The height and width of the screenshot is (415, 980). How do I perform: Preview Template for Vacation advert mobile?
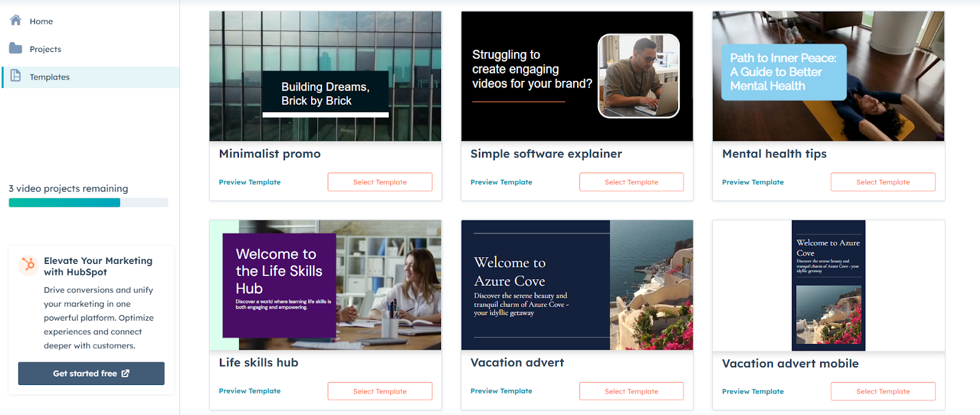click(753, 392)
